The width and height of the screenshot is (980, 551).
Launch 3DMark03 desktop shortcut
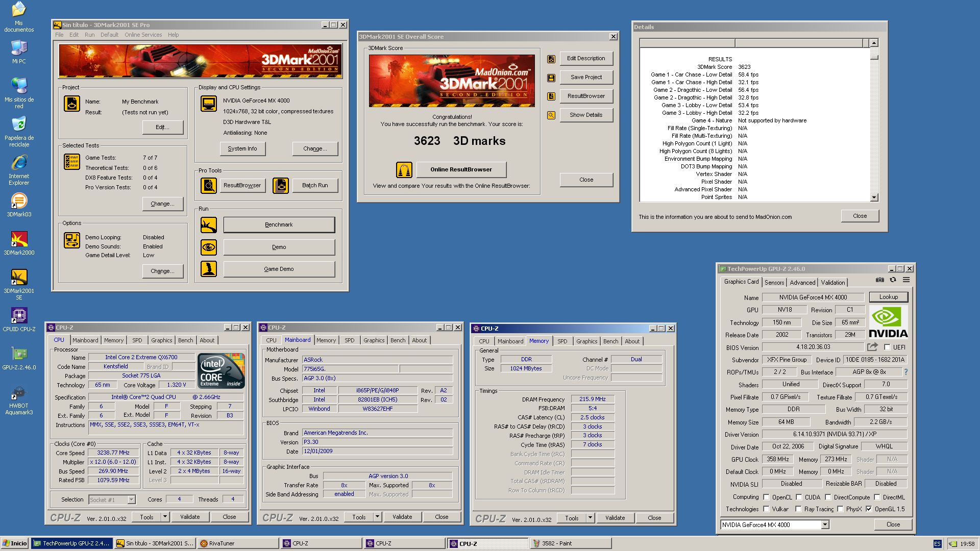pyautogui.click(x=19, y=205)
